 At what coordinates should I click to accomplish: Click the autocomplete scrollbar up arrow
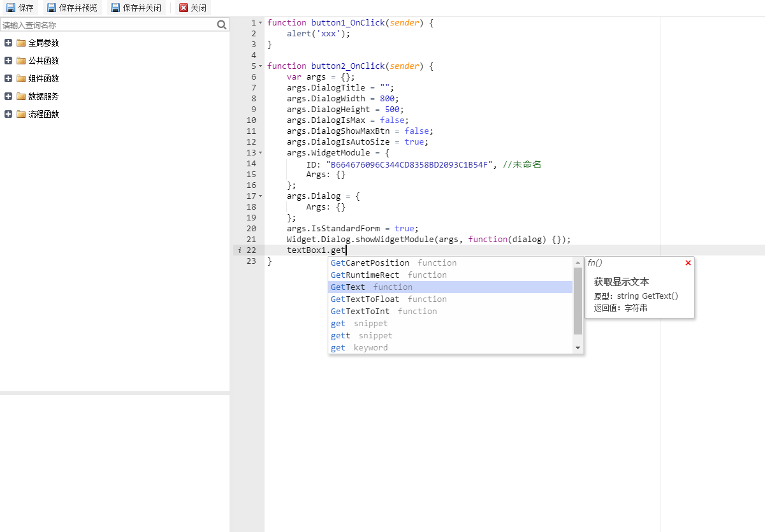tap(578, 262)
